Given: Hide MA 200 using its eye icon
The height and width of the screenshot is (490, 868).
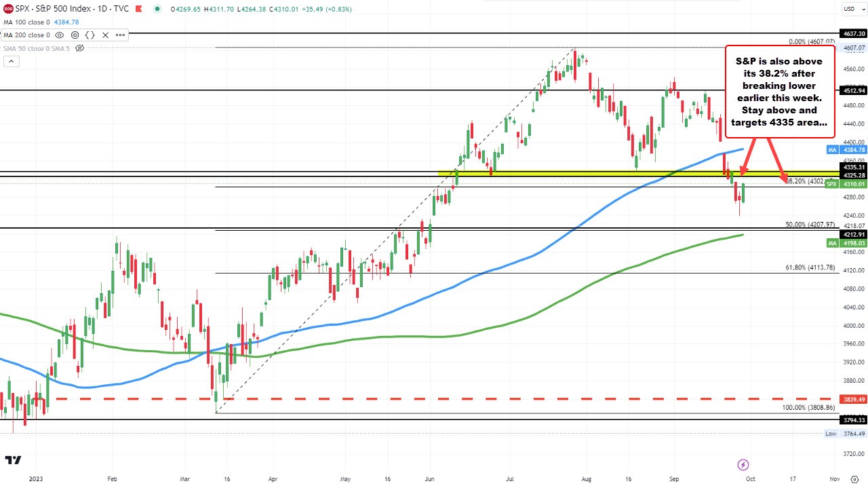Looking at the screenshot, I should 59,35.
